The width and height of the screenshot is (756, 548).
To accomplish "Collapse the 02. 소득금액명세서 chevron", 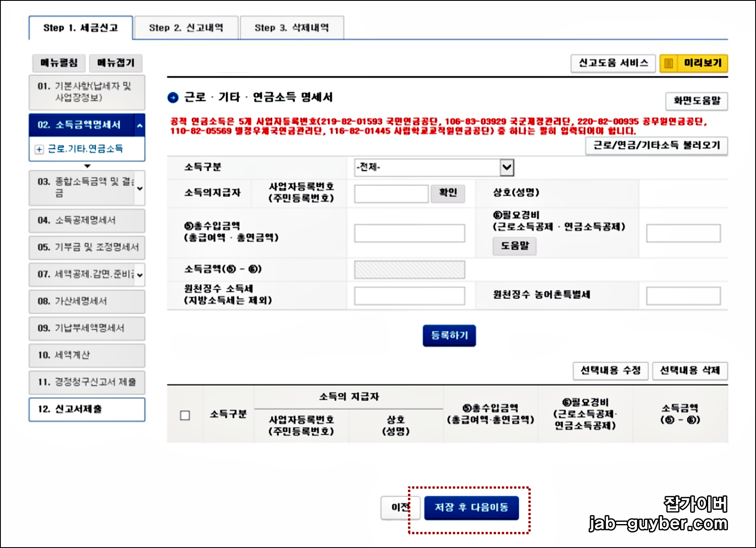I will pyautogui.click(x=140, y=125).
